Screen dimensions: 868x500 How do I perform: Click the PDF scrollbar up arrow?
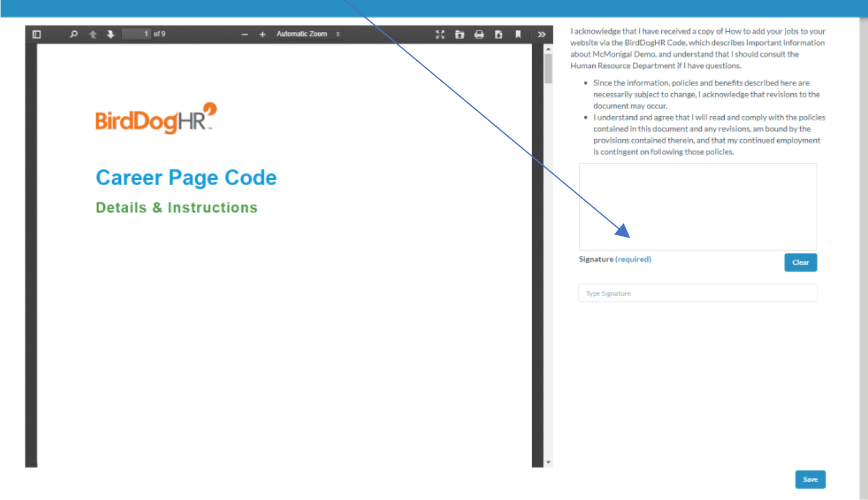click(x=548, y=49)
